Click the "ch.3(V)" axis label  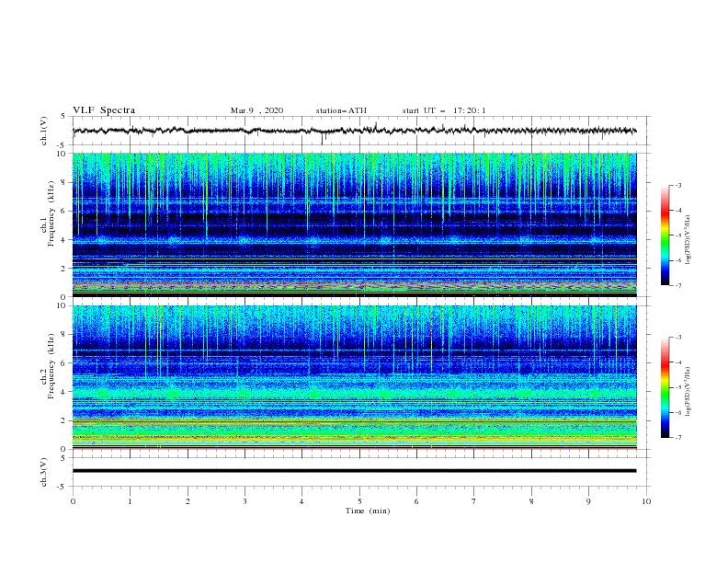(x=44, y=472)
